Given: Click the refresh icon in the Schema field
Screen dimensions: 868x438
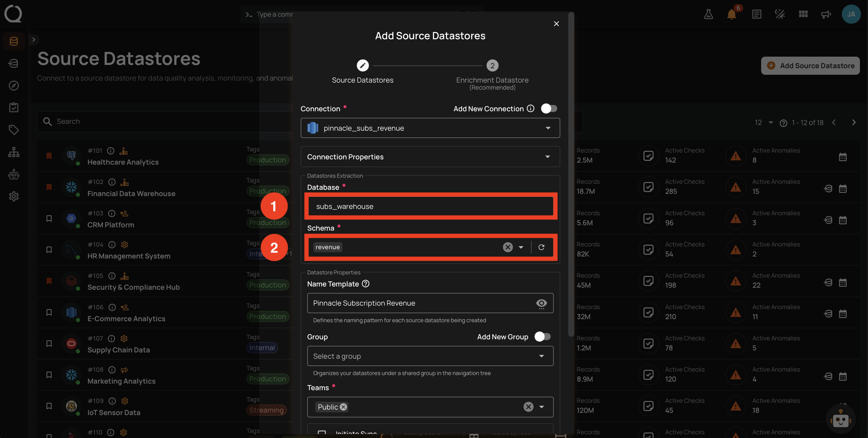Looking at the screenshot, I should (x=541, y=247).
